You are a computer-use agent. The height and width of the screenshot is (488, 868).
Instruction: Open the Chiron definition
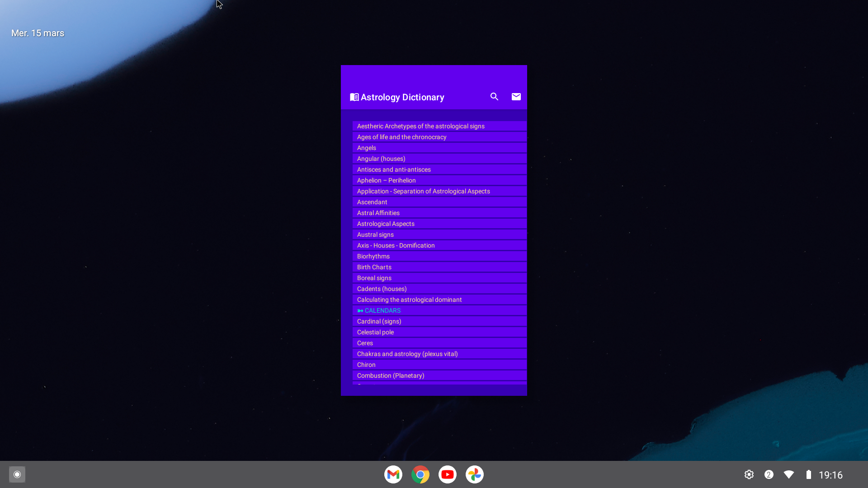coord(439,365)
